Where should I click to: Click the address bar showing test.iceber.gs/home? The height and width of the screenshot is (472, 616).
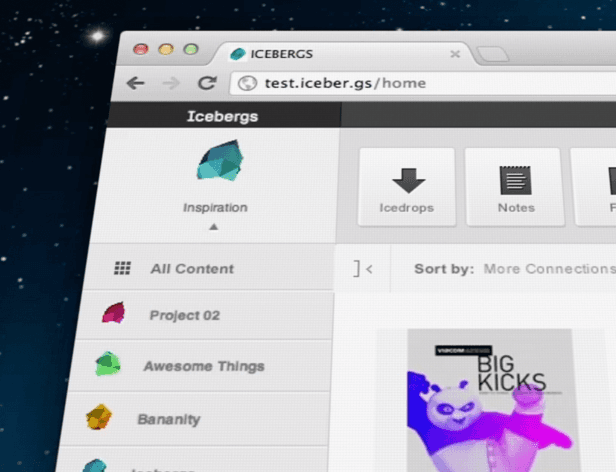422,83
